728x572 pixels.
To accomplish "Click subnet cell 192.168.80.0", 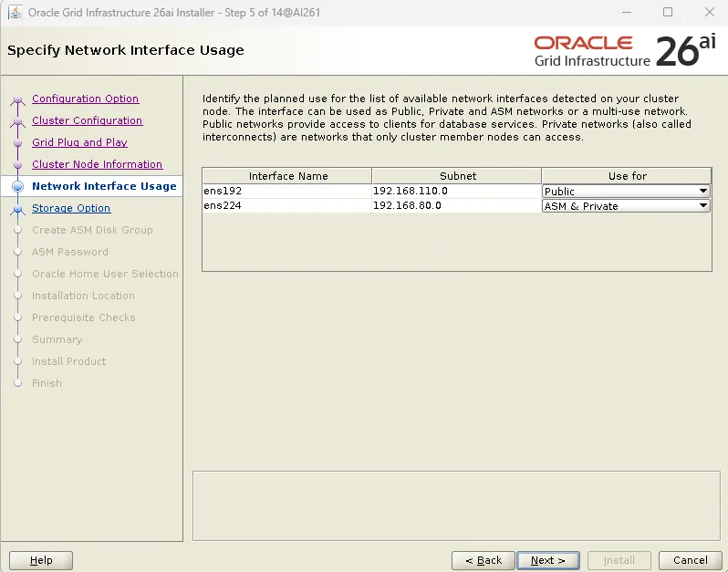I will point(456,205).
